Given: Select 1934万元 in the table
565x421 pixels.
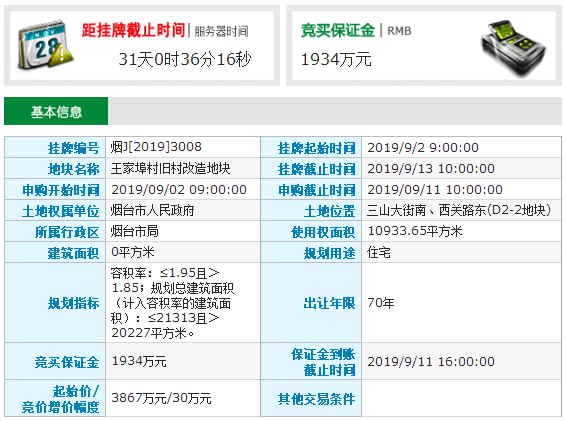Looking at the screenshot, I should (x=139, y=361).
